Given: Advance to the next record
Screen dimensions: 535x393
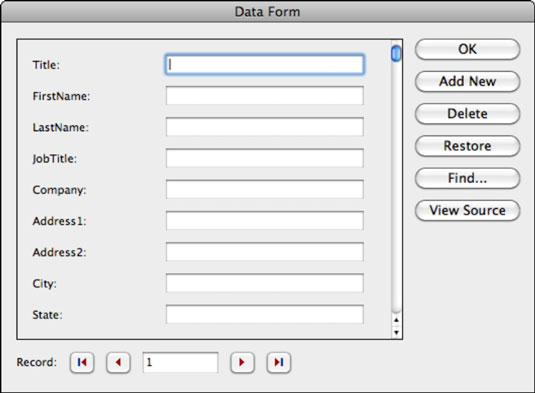Looking at the screenshot, I should pos(242,362).
